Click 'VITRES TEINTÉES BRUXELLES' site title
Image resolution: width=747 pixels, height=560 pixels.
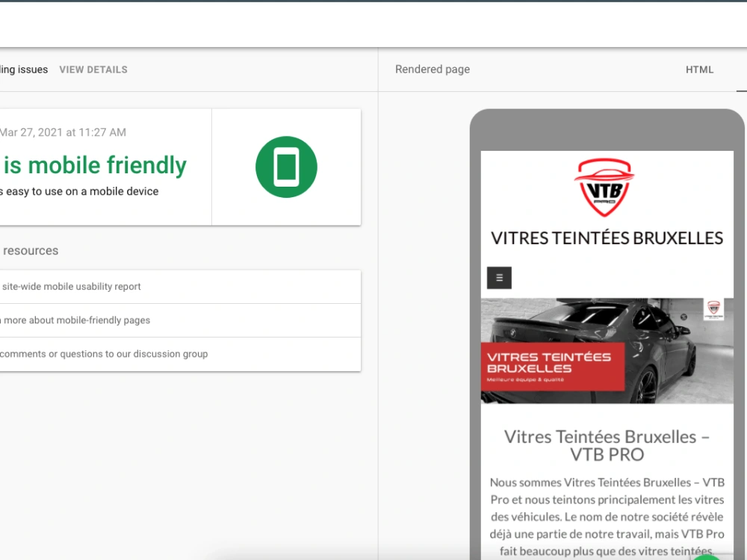click(x=607, y=238)
